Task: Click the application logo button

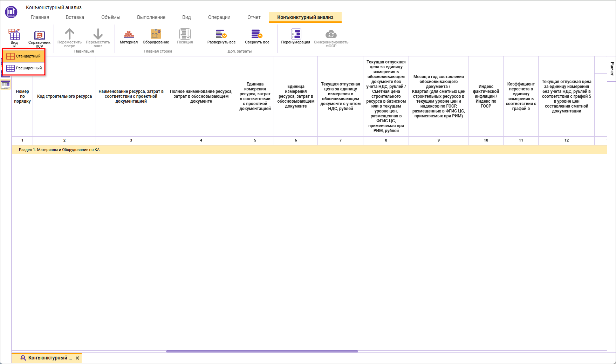Action: pyautogui.click(x=11, y=12)
